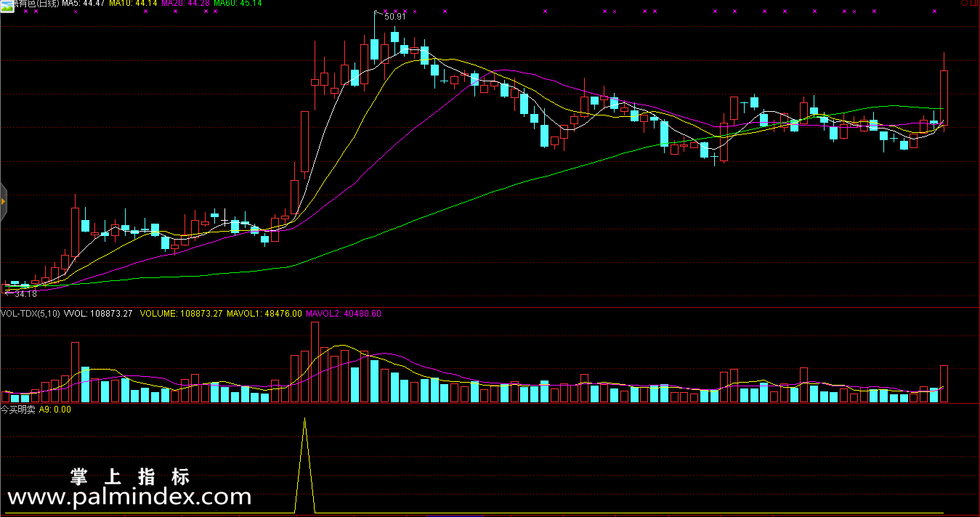980x517 pixels.
Task: Click the A9: 0.00 value label
Action: (x=55, y=410)
